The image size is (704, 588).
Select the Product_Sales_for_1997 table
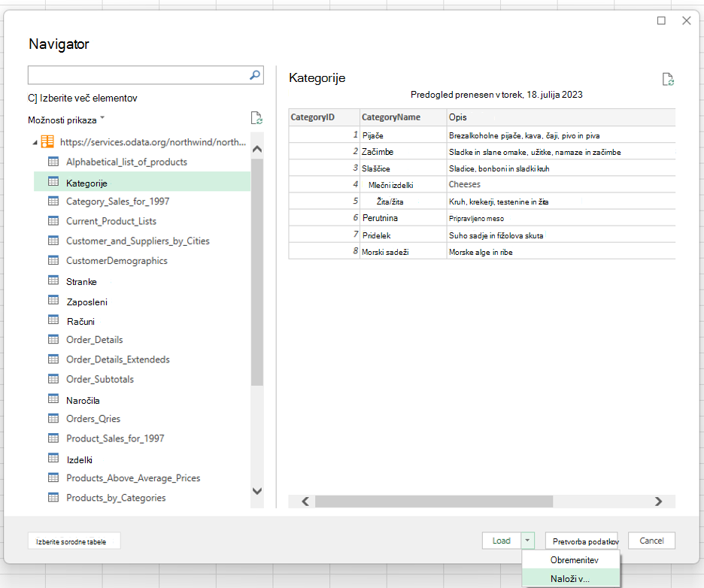coord(115,438)
